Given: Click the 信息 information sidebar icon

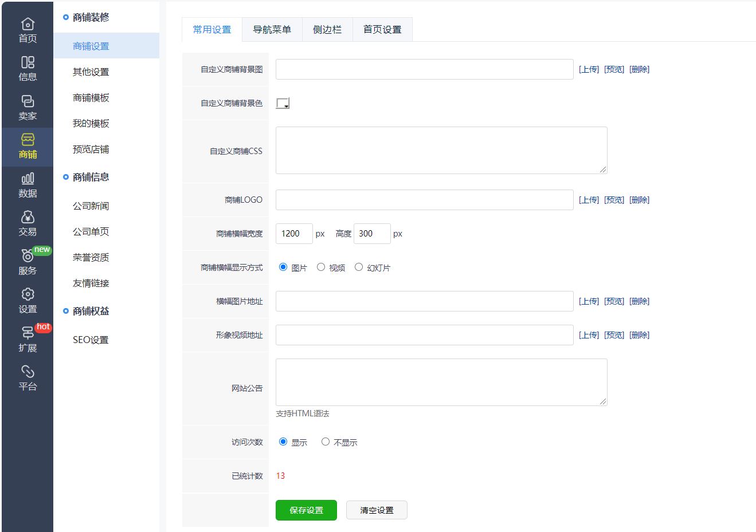Looking at the screenshot, I should coord(28,62).
